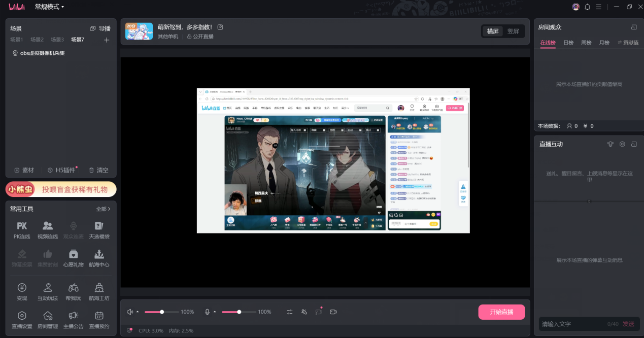Open the 帮我玩 tool

point(74,292)
